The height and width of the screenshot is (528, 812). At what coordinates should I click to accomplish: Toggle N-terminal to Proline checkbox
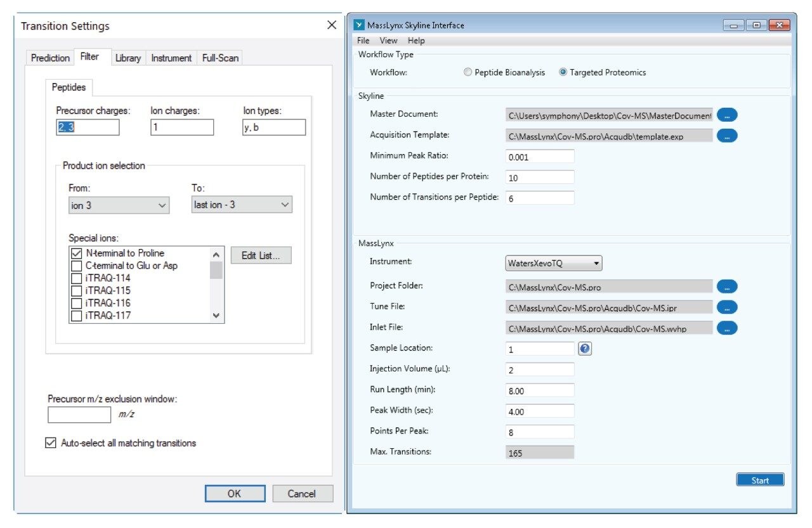[77, 254]
